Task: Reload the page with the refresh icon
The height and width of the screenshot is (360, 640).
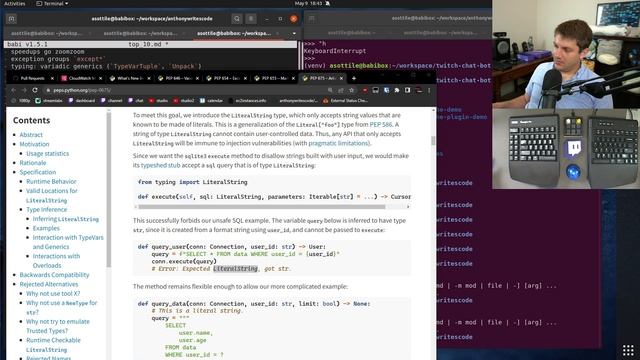Action: coord(35,90)
